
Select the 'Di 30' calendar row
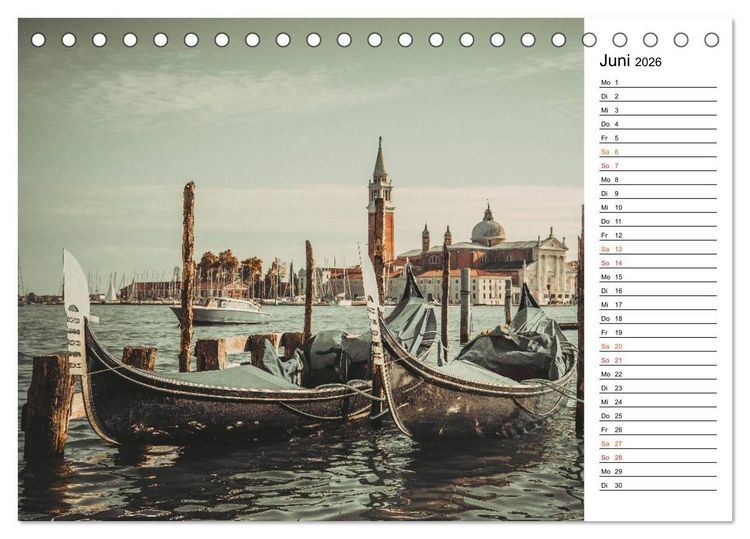658,484
